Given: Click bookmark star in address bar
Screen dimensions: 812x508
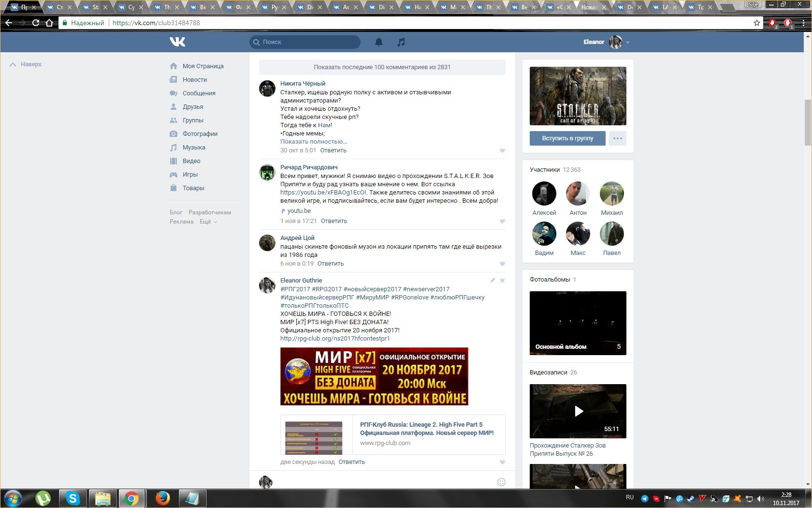Looking at the screenshot, I should (756, 23).
